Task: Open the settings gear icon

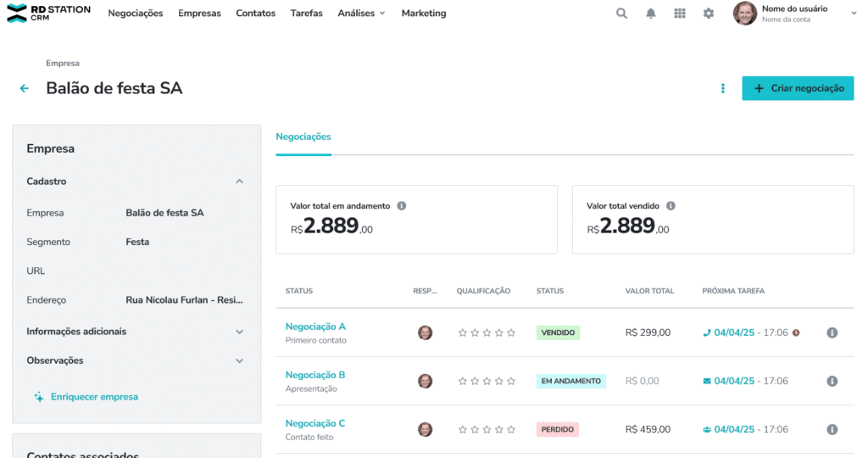Action: [709, 14]
